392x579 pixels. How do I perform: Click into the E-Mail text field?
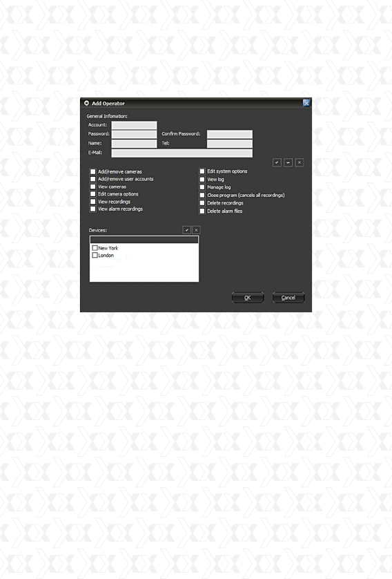pos(182,153)
